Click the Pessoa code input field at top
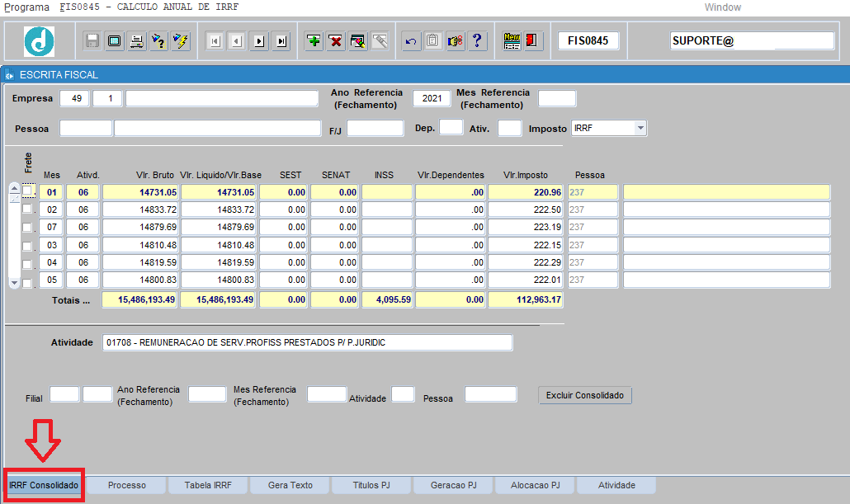This screenshot has height=504, width=850. (x=86, y=129)
